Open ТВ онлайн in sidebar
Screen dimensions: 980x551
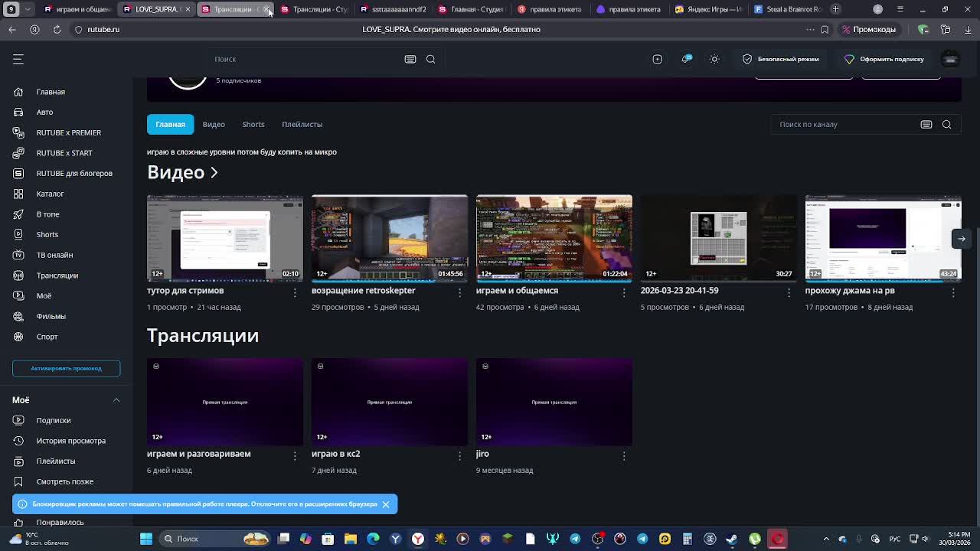pyautogui.click(x=54, y=255)
